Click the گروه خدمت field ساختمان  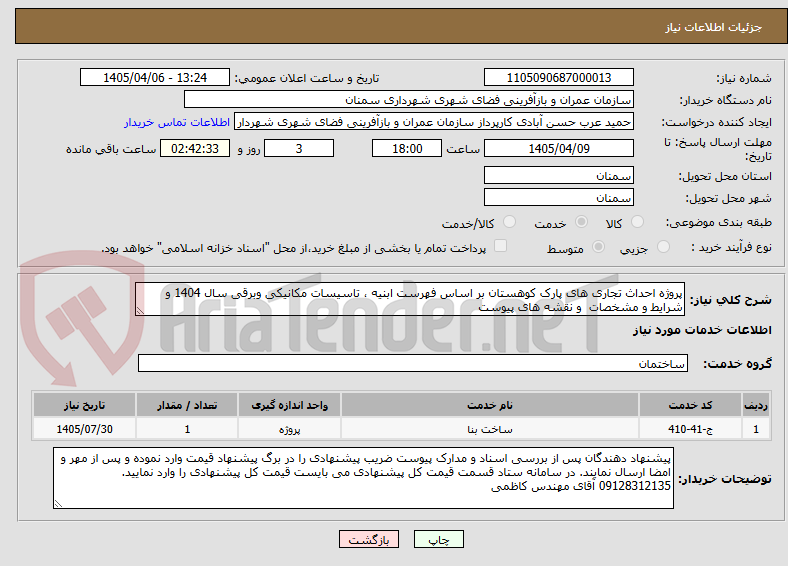pyautogui.click(x=413, y=363)
